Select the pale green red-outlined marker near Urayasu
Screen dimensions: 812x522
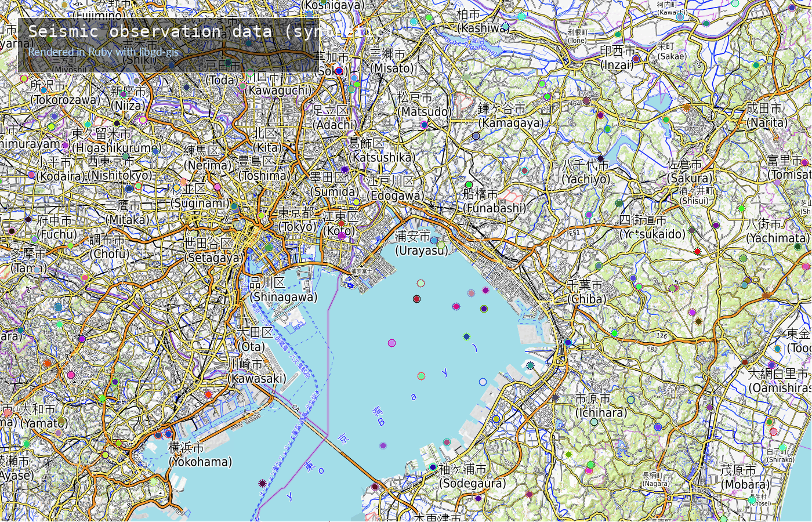(421, 283)
